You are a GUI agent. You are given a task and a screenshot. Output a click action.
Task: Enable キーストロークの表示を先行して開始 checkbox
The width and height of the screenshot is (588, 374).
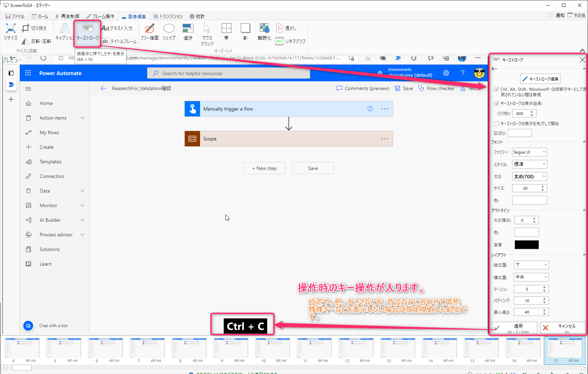point(496,123)
